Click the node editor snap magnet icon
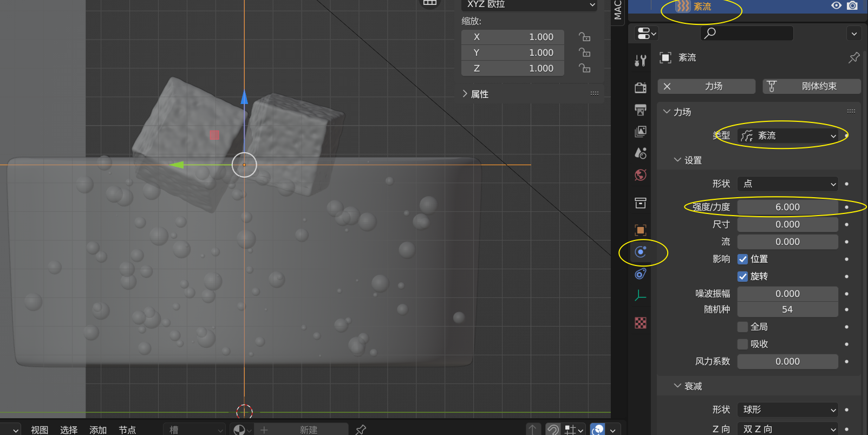The width and height of the screenshot is (868, 435). (553, 430)
